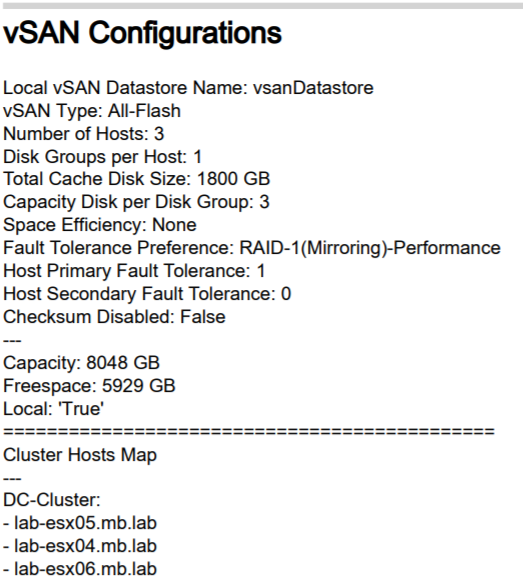Click the vSAN Configurations heading

[x=142, y=34]
